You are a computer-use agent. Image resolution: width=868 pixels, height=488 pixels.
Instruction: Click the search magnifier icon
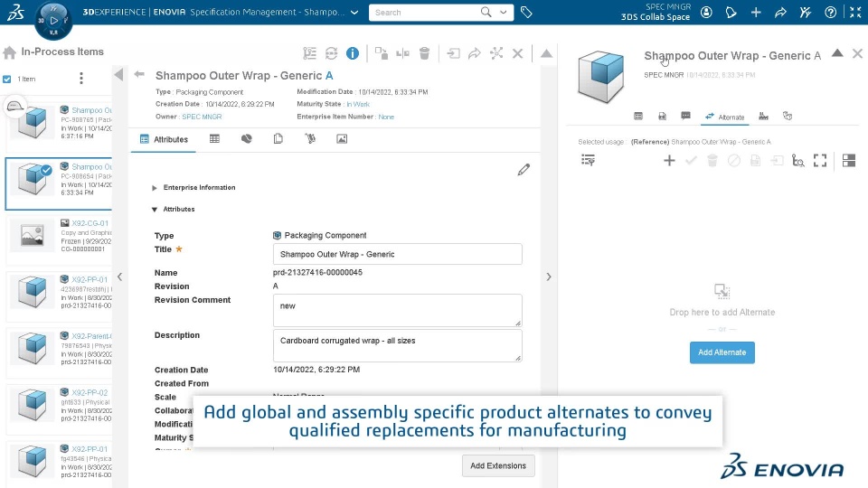486,12
